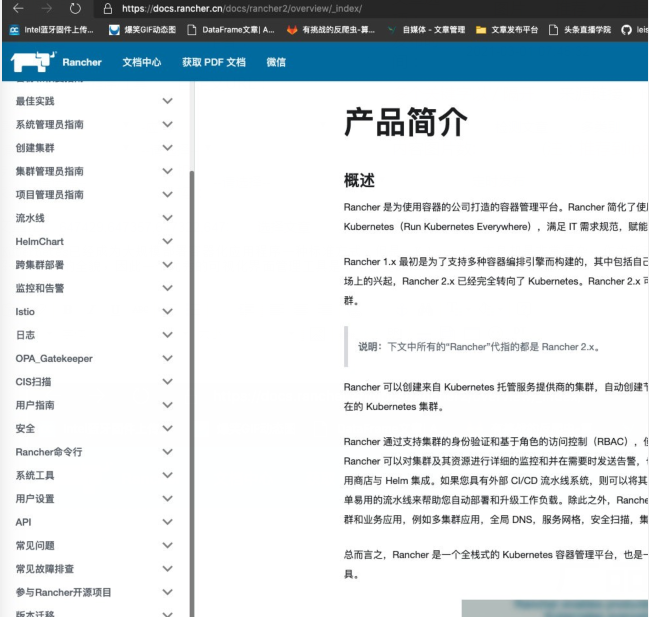Select Istio in the sidebar

click(25, 312)
